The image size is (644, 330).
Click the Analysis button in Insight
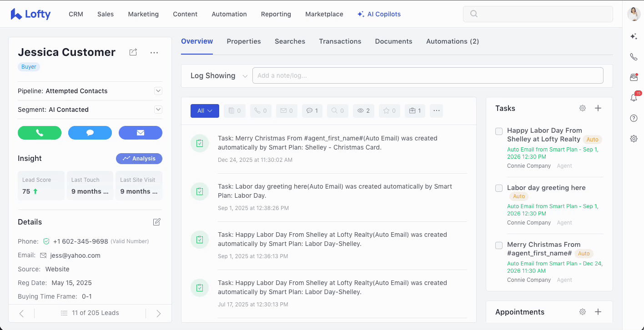tap(139, 159)
